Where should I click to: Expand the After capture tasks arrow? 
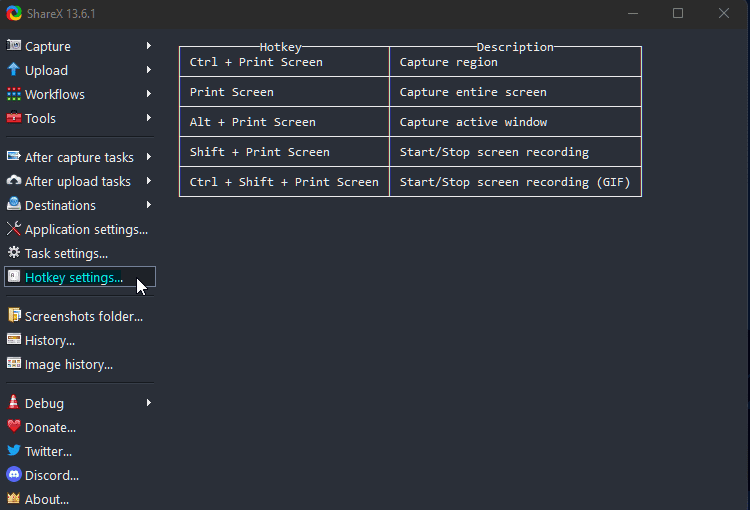click(149, 157)
